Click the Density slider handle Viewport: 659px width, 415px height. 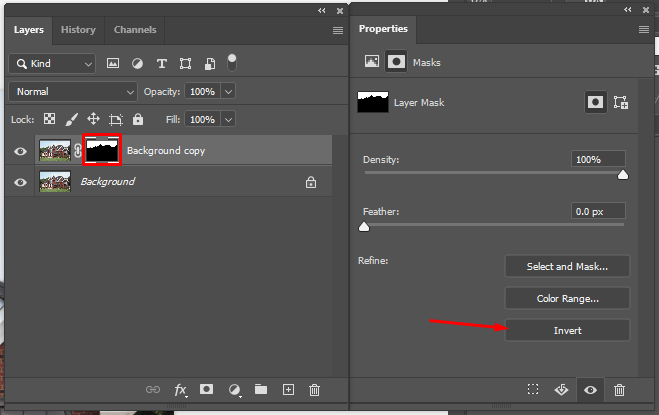[623, 175]
